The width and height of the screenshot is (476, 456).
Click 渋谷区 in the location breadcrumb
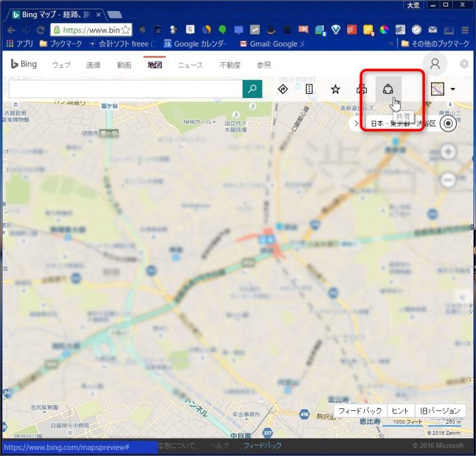[426, 123]
